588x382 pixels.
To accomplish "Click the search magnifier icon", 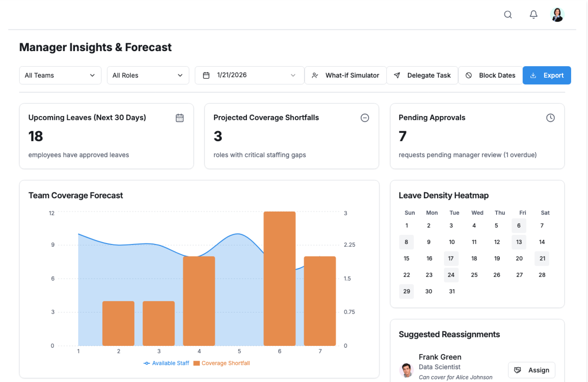I will 508,14.
